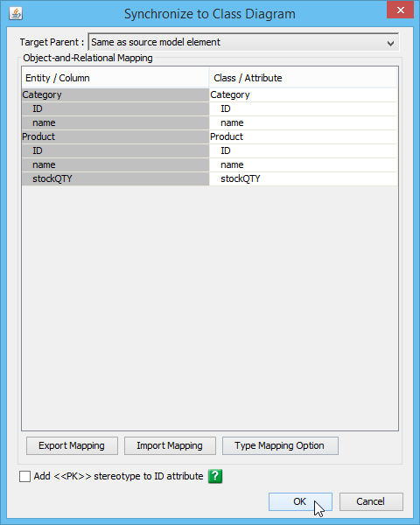The height and width of the screenshot is (525, 420).
Task: Click the Import Mapping button
Action: [170, 445]
